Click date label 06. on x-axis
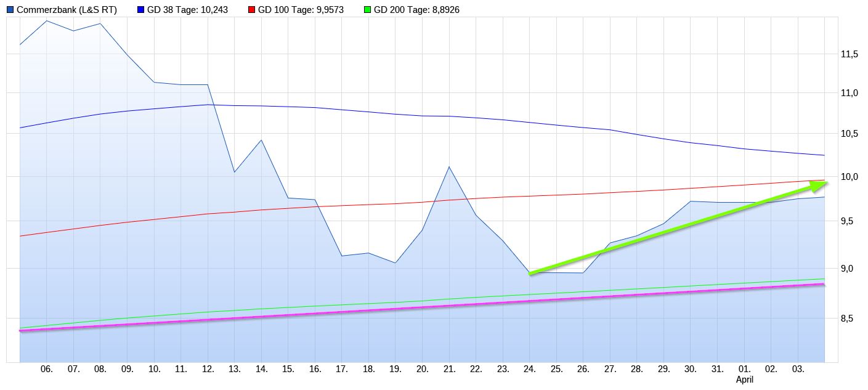This screenshot has width=868, height=390. tap(47, 370)
